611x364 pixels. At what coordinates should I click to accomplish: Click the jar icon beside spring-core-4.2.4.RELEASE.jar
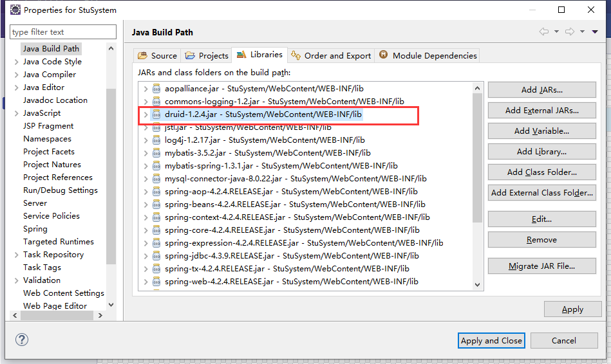coord(156,230)
